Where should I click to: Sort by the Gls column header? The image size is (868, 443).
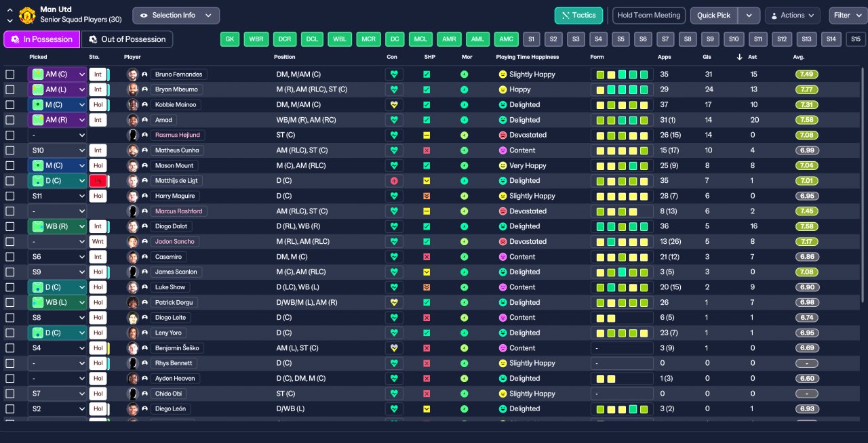click(x=707, y=57)
